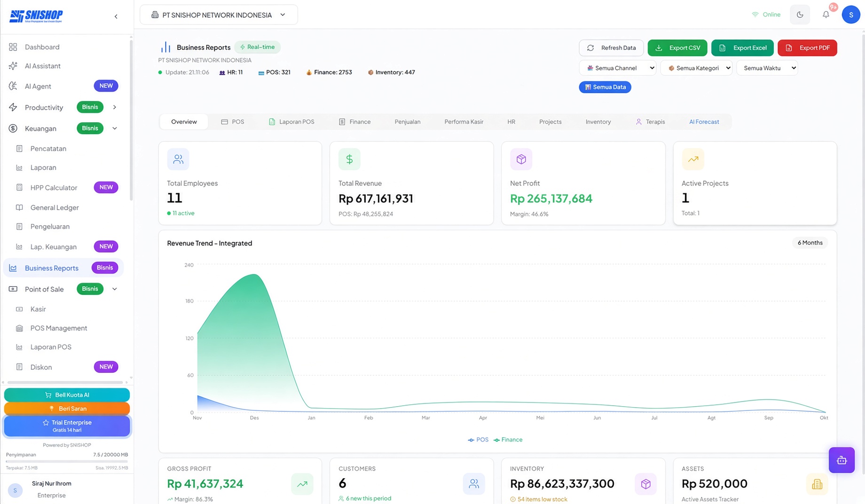
Task: Export report to Excel
Action: click(x=742, y=48)
